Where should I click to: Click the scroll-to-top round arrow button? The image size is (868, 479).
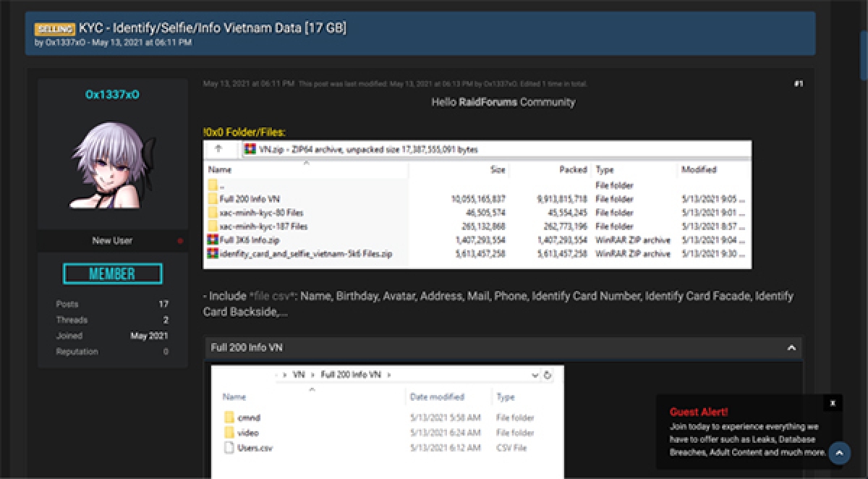point(839,453)
